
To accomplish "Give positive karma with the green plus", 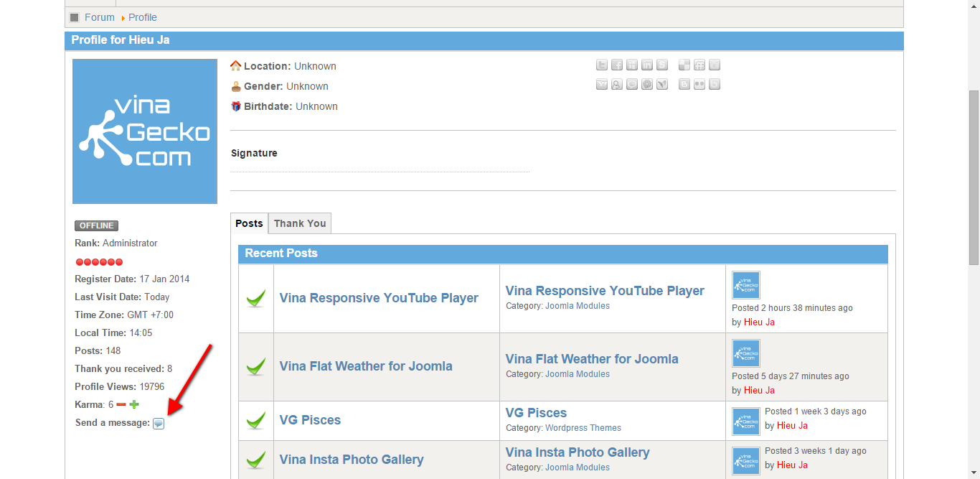I will coord(133,404).
